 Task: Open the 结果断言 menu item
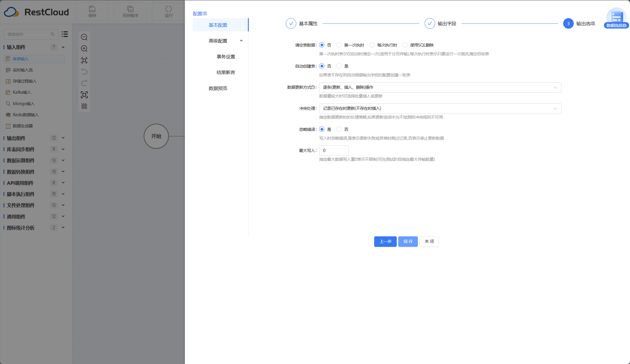pos(226,72)
